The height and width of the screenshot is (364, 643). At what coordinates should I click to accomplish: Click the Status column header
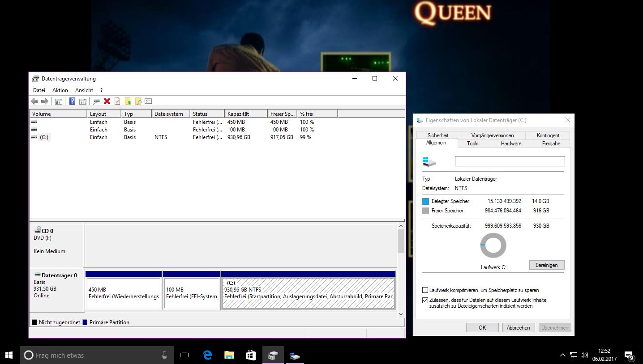pos(207,114)
